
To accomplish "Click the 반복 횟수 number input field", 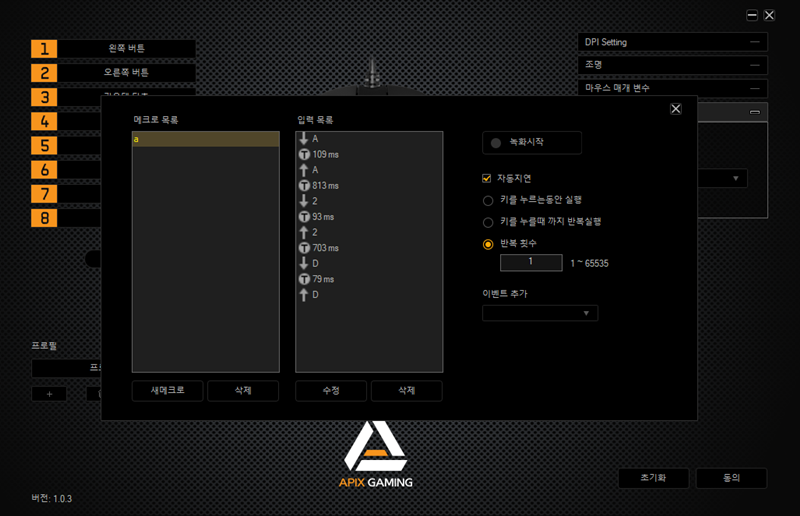I will 531,262.
